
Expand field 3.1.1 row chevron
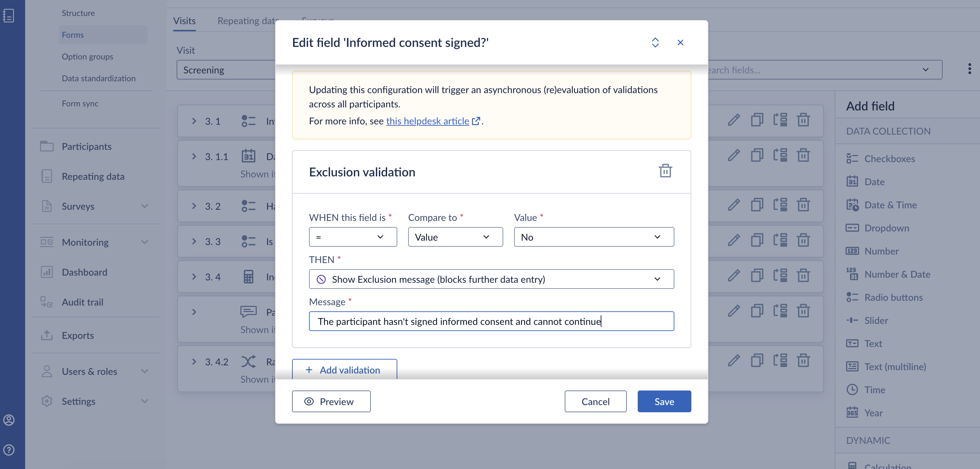[194, 156]
